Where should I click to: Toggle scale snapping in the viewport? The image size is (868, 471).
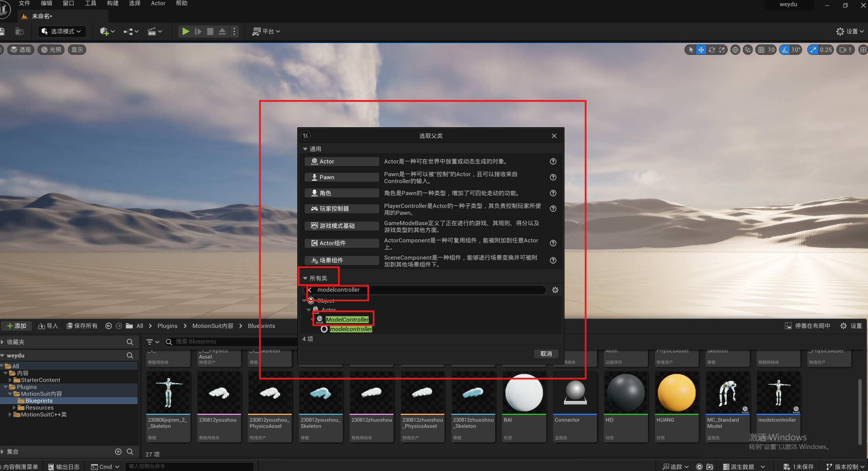[x=813, y=50]
